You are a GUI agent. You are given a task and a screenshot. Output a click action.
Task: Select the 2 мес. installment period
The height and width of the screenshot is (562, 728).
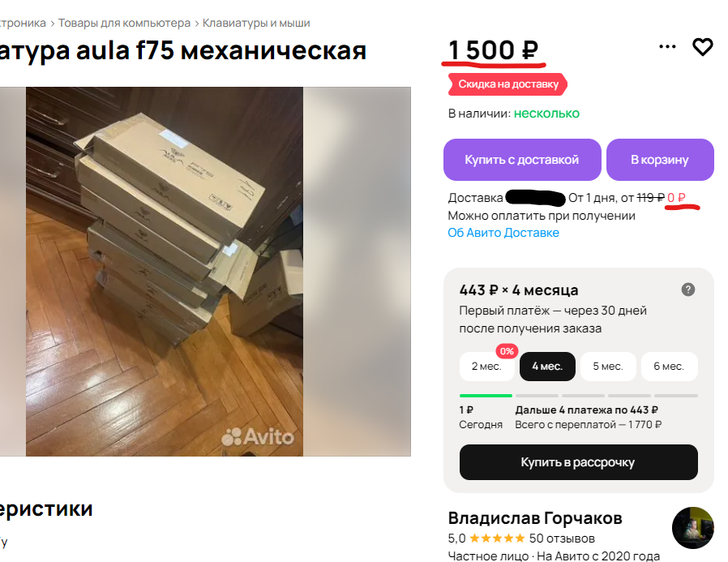[486, 367]
